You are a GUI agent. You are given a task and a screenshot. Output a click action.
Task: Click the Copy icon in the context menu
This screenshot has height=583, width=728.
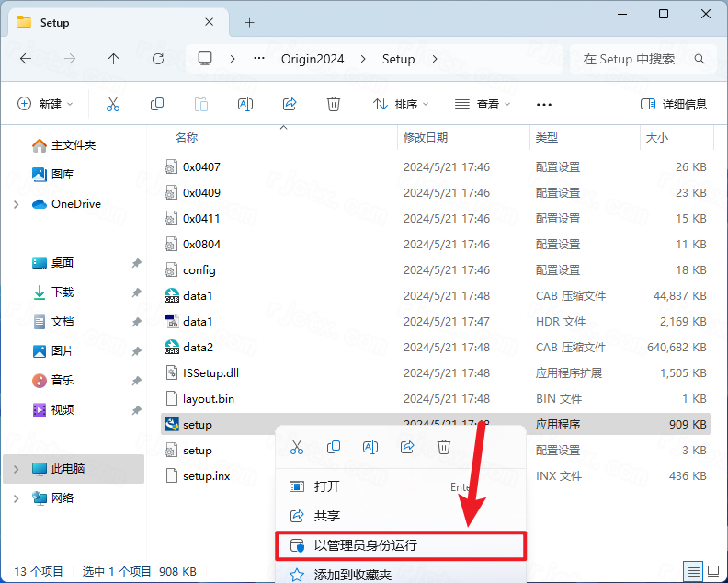[x=334, y=447]
